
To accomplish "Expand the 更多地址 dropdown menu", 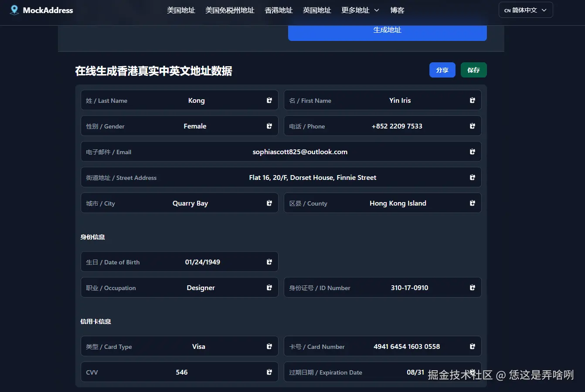I will click(x=360, y=10).
